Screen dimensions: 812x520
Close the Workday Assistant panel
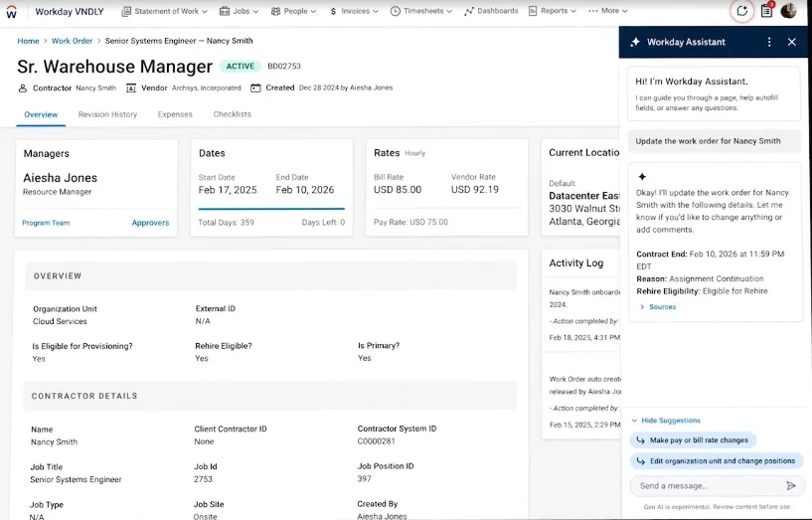791,42
